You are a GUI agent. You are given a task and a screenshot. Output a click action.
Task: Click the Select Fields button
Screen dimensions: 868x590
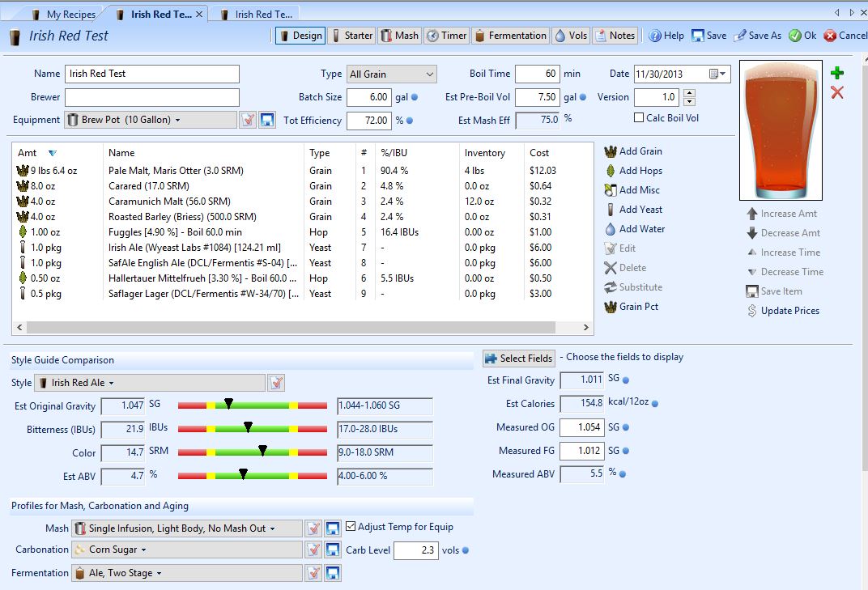519,358
